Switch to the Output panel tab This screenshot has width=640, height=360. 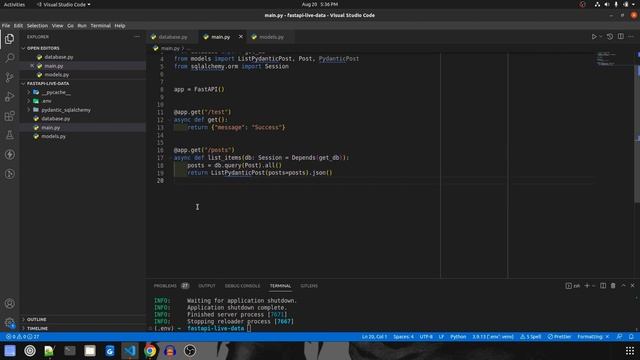207,286
